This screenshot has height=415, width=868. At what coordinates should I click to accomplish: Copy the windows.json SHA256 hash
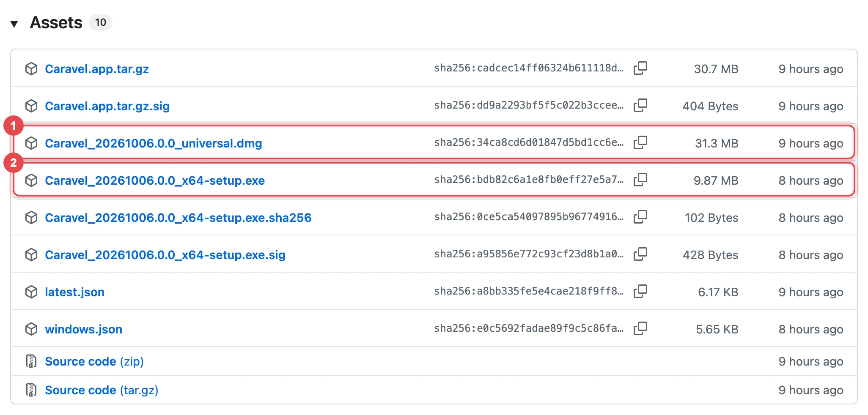640,328
